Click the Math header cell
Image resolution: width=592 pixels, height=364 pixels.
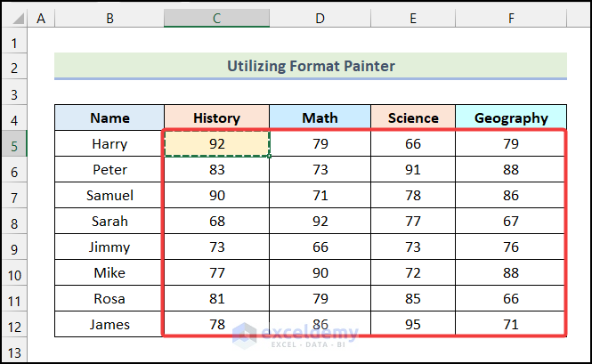(320, 117)
